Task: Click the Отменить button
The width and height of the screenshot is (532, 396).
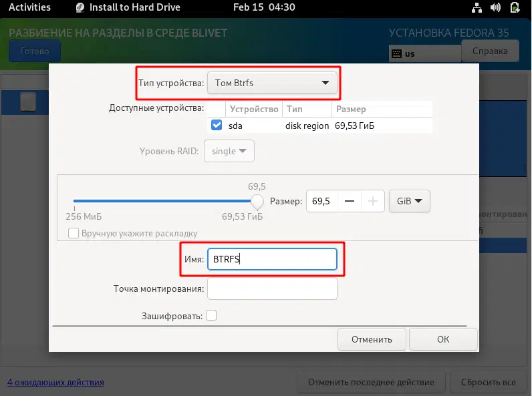Action: pos(372,339)
